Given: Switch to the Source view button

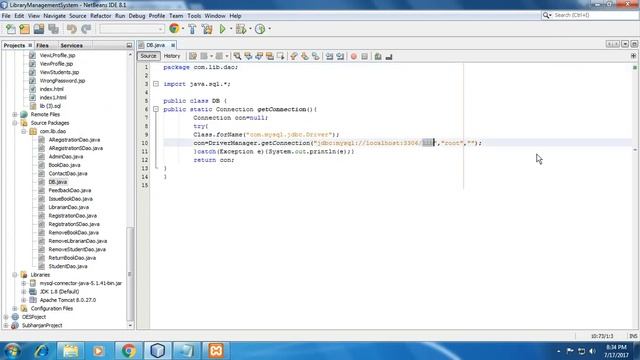Looking at the screenshot, I should coord(148,56).
